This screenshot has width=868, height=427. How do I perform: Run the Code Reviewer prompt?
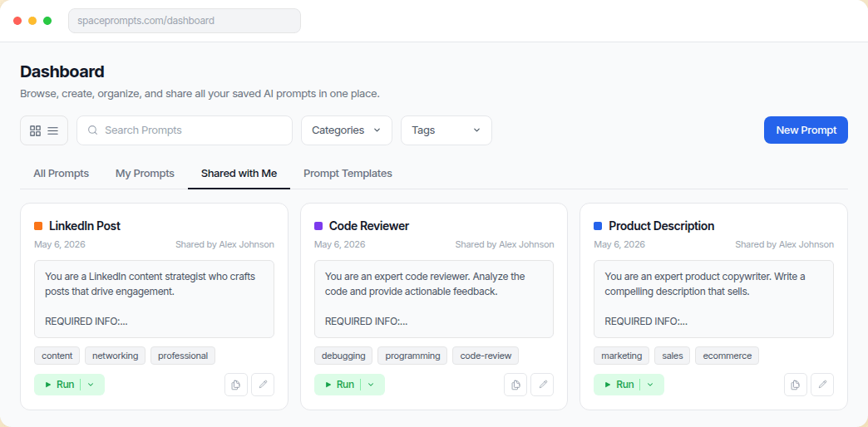click(339, 385)
